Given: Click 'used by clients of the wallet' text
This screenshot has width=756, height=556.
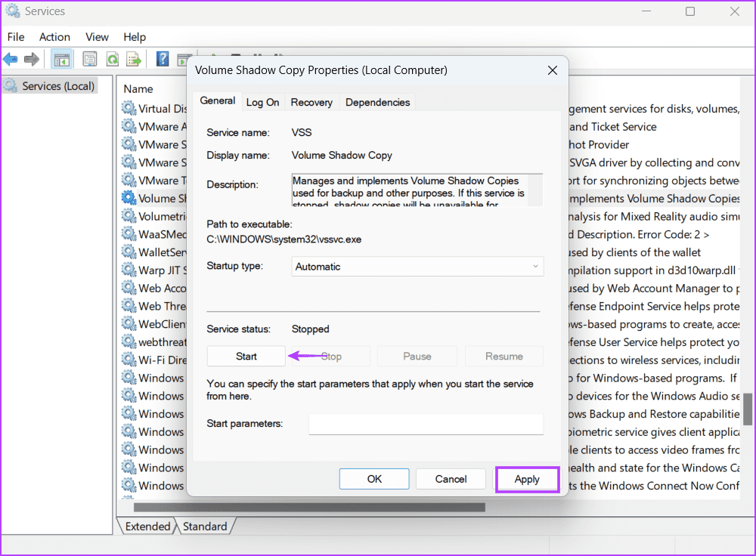Looking at the screenshot, I should click(634, 252).
